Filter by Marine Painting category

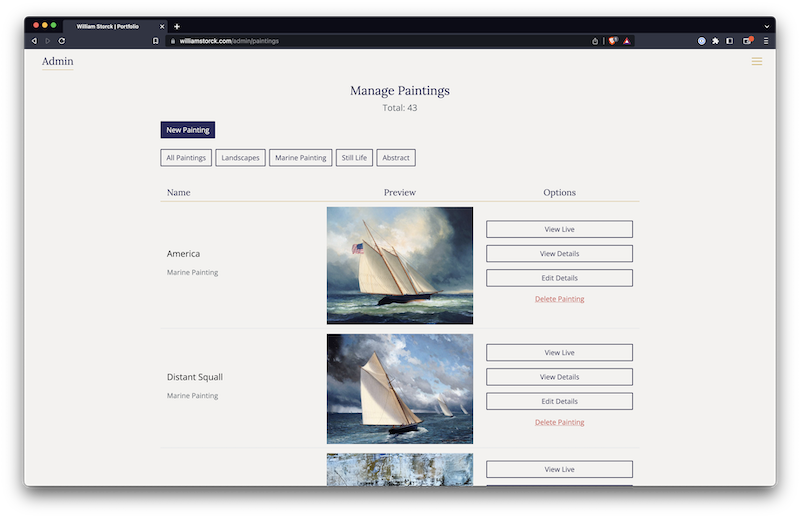pos(301,158)
